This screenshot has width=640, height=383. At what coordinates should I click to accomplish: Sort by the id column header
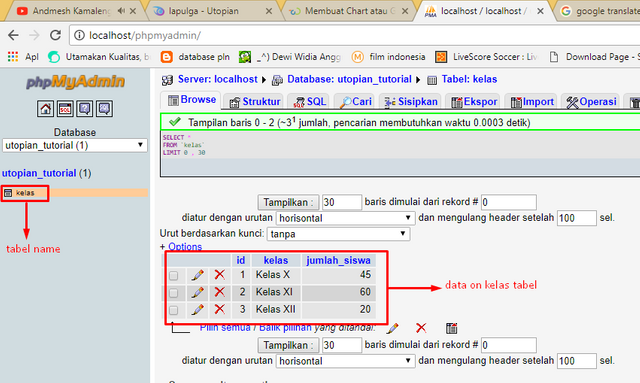(x=241, y=260)
